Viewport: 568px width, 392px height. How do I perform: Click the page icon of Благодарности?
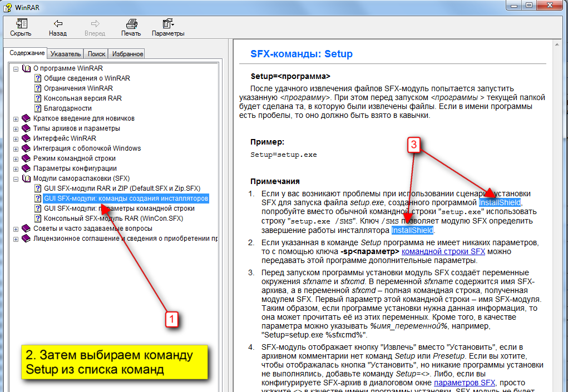point(38,108)
